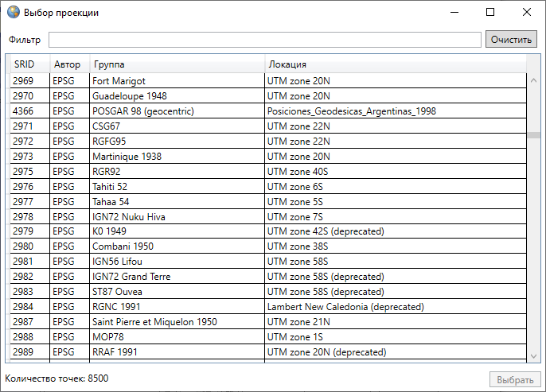Type in the Фильтр input field
This screenshot has height=392, width=546.
pos(265,40)
